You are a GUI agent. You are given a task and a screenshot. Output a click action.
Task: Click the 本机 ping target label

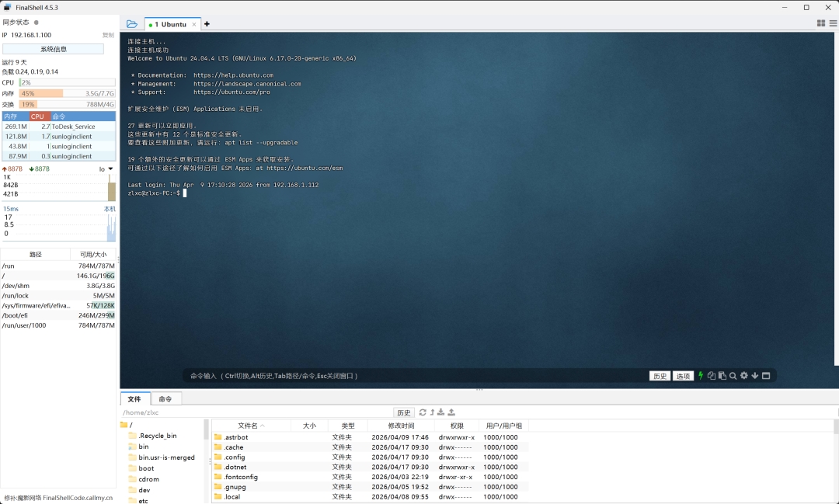pyautogui.click(x=110, y=209)
